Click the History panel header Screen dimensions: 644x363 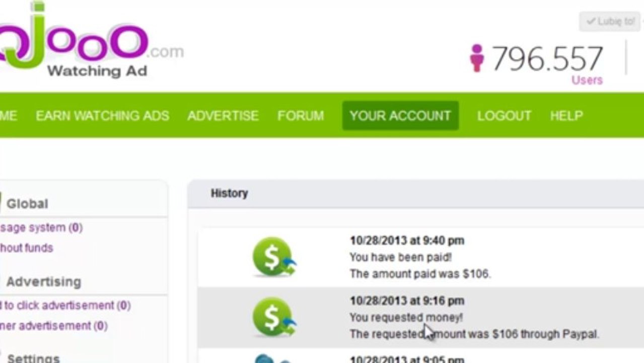click(229, 193)
